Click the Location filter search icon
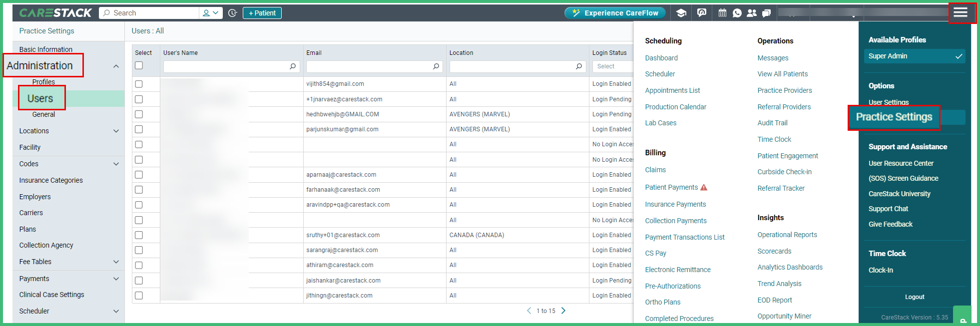The image size is (980, 326). [579, 66]
